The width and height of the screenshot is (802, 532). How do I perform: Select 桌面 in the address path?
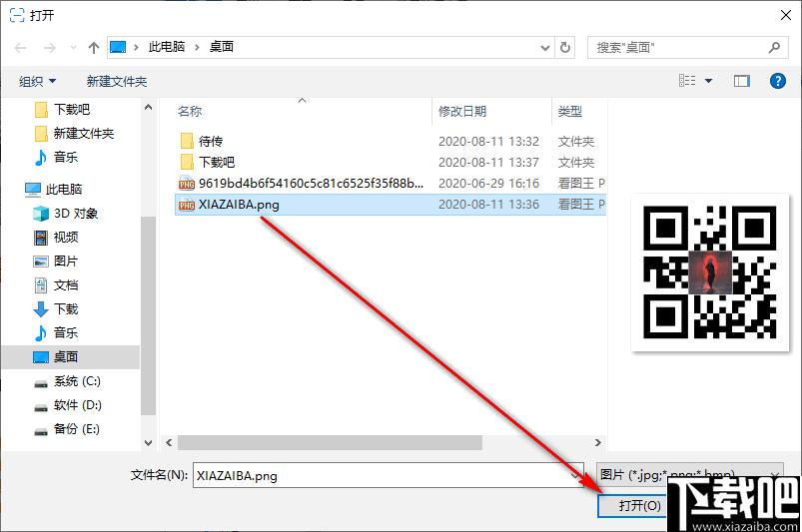click(222, 47)
